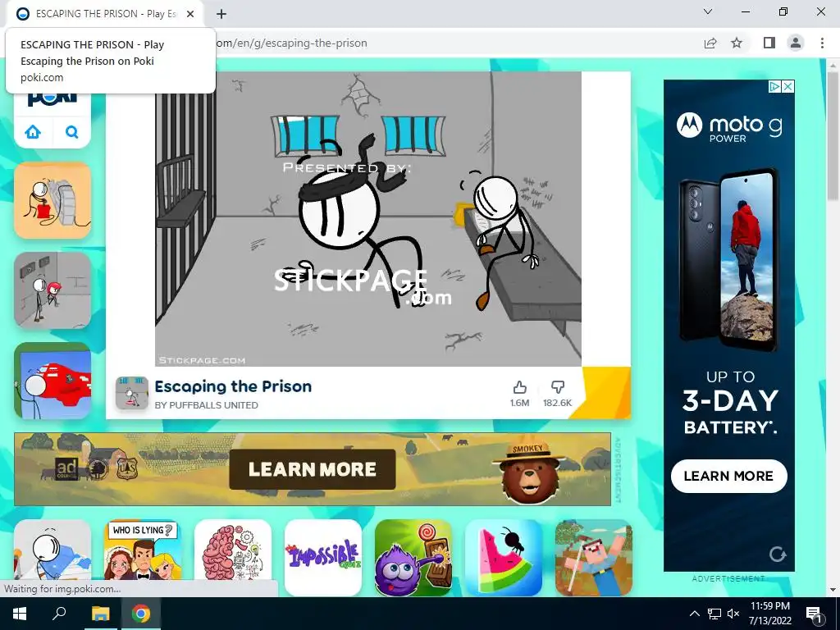Bookmark this page with the star icon
This screenshot has height=630, width=840.
pyautogui.click(x=737, y=43)
